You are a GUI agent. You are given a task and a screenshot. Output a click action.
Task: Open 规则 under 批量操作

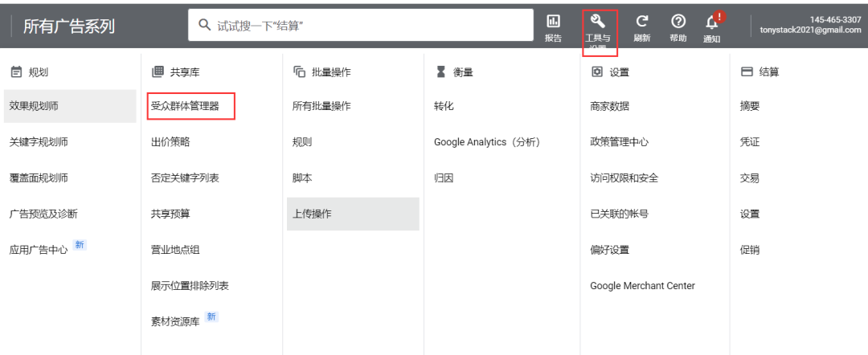click(x=302, y=142)
